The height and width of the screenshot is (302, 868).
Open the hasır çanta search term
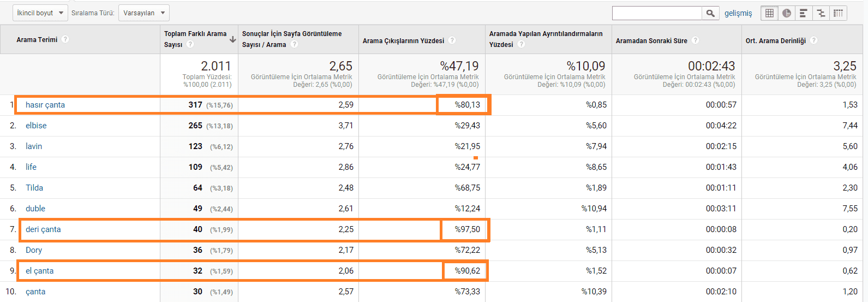pyautogui.click(x=45, y=105)
